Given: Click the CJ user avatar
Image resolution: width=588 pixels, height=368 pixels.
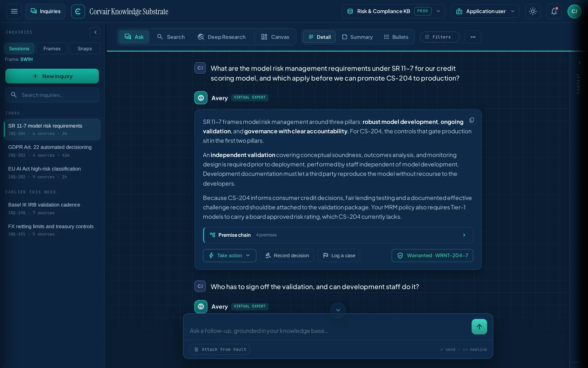Looking at the screenshot, I should tap(574, 11).
